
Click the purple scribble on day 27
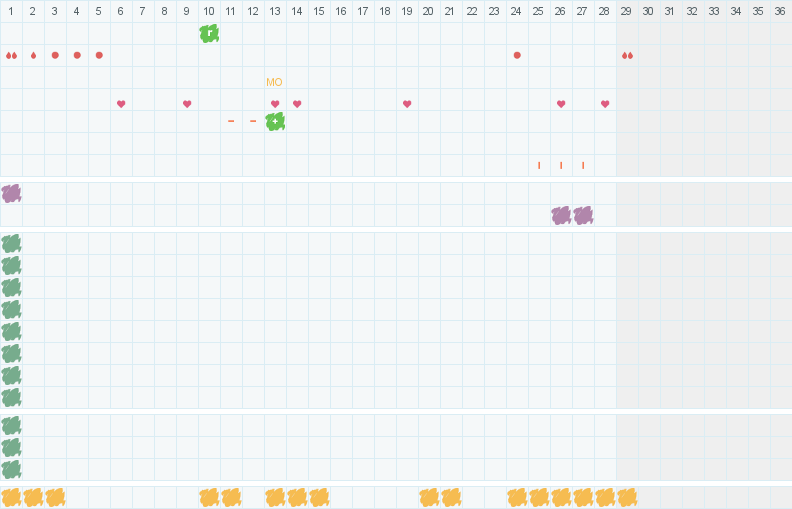[x=583, y=215]
